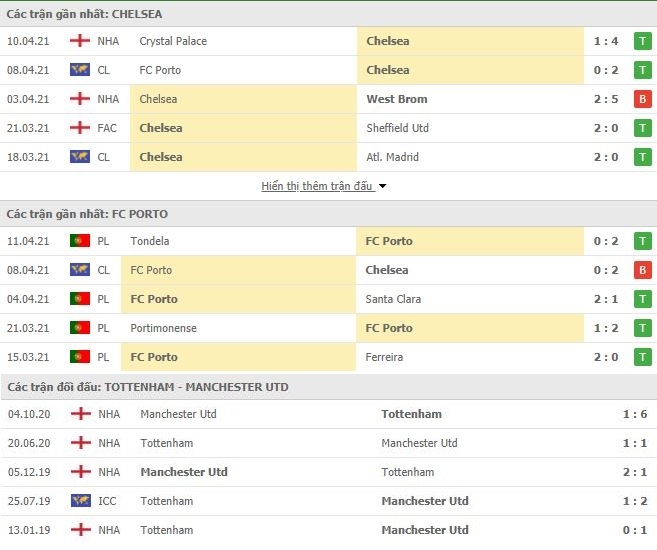This screenshot has height=550, width=657.
Task: Click the dropdown arrow beside show more matches
Action: coord(383,186)
